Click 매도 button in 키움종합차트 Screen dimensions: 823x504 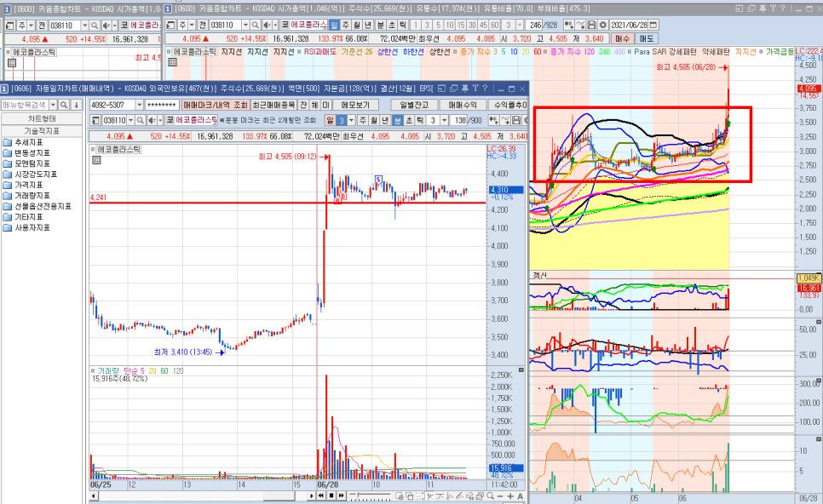pyautogui.click(x=646, y=39)
